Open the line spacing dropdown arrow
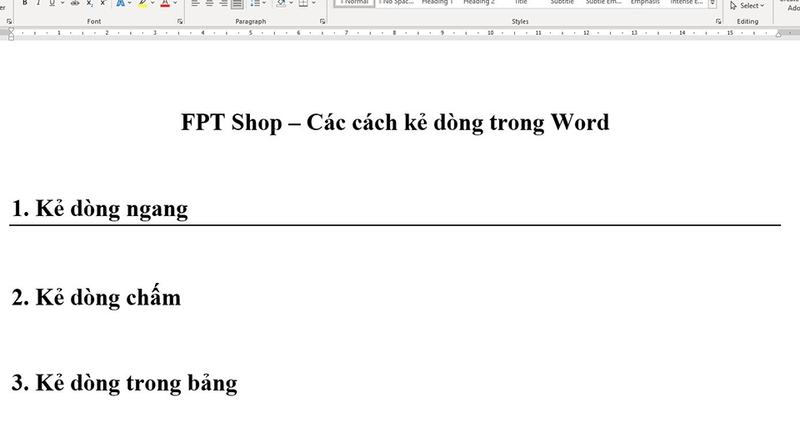Viewport: 800px width, 428px height. 264,3
